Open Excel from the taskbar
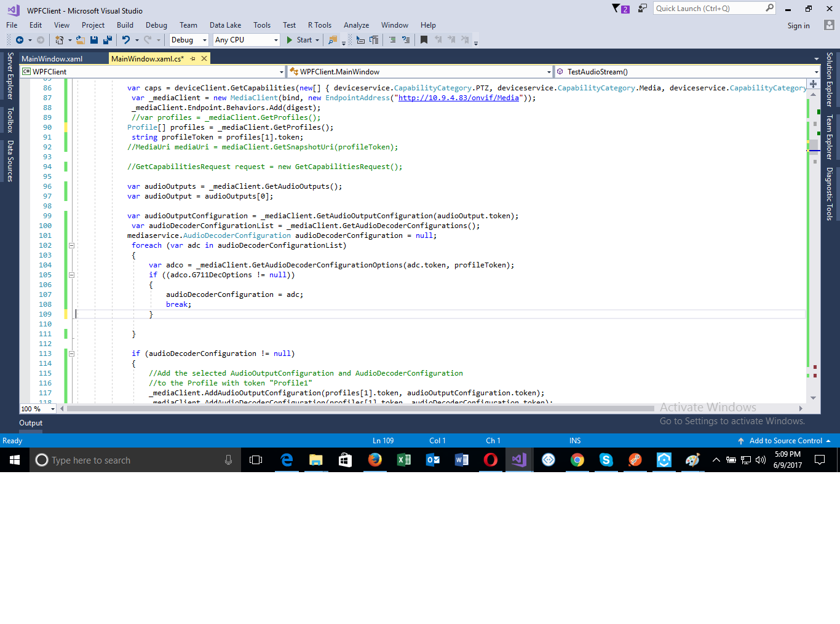This screenshot has width=840, height=624. tap(404, 460)
